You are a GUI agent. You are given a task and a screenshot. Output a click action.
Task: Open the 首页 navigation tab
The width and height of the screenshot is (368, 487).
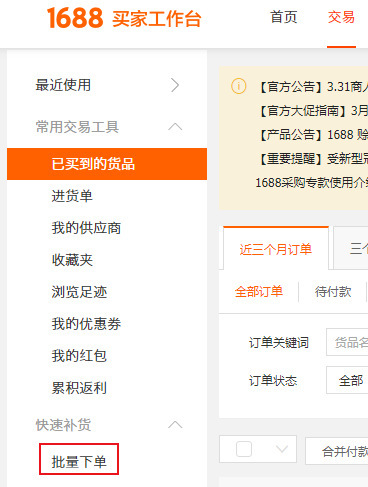point(283,17)
